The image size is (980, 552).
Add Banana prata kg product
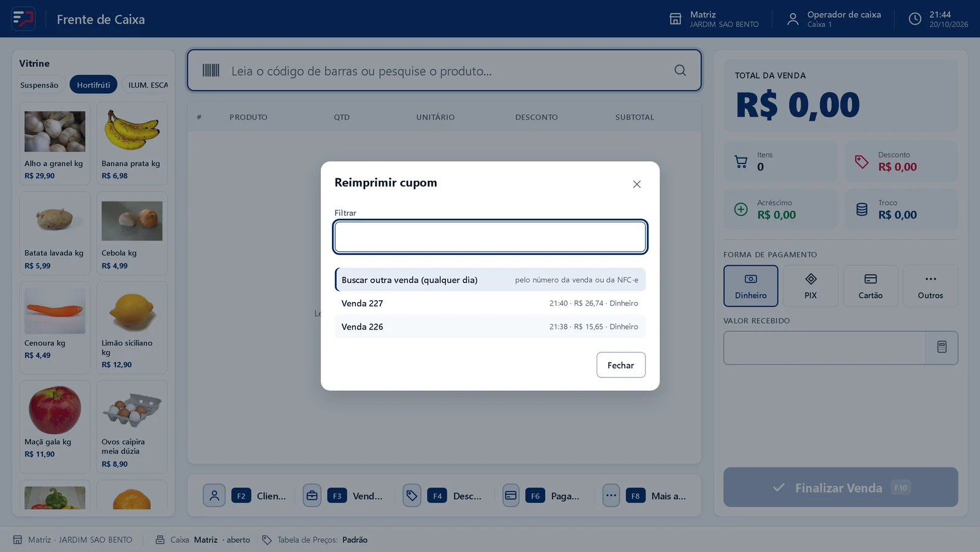[x=132, y=144]
